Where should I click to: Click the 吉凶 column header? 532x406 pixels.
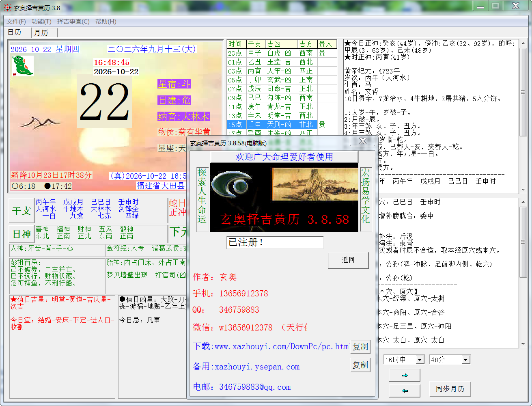coord(282,44)
